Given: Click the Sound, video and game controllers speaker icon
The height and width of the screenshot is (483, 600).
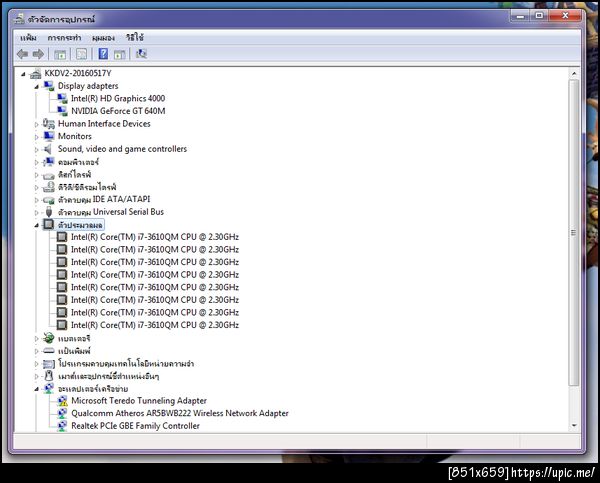Looking at the screenshot, I should pos(48,149).
